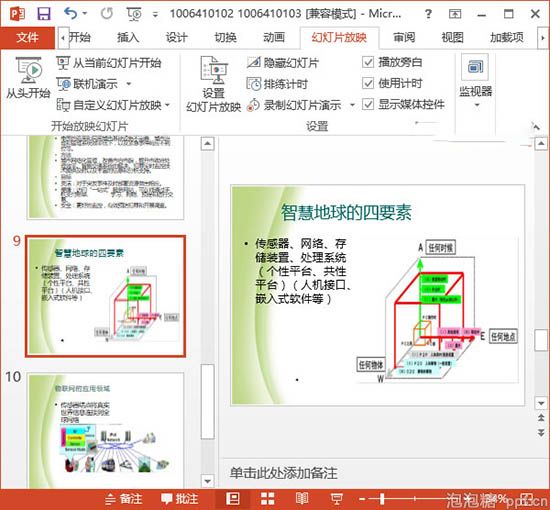Click the slide title 智慧地球的四要素
This screenshot has width=550, height=510.
[346, 212]
